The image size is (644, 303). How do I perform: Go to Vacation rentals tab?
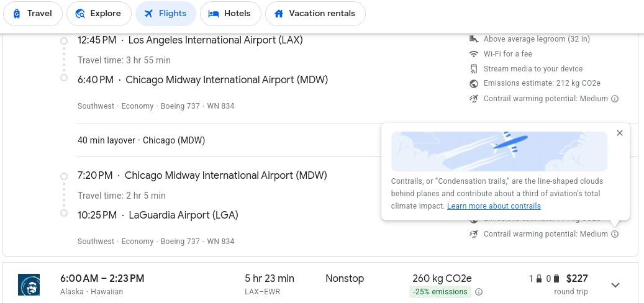click(x=315, y=14)
